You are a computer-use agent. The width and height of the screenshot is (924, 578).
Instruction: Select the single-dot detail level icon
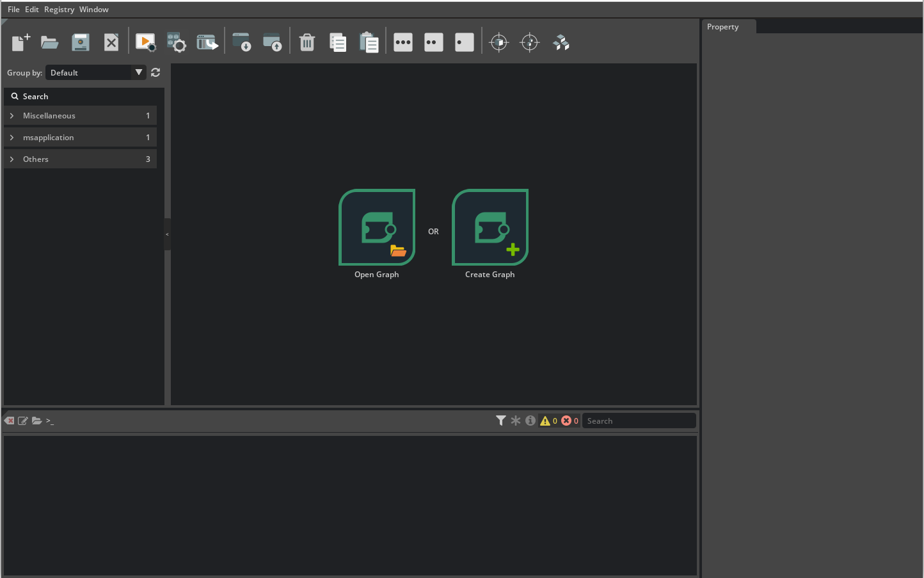465,42
